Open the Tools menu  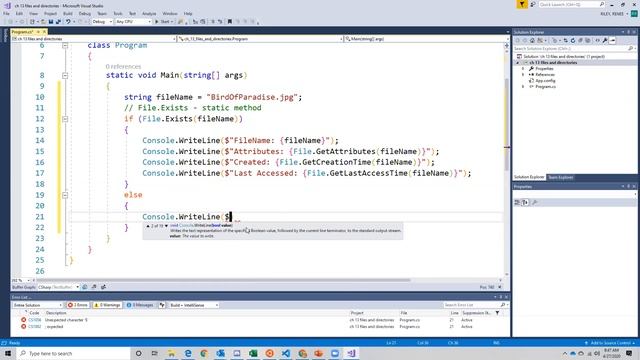click(118, 13)
